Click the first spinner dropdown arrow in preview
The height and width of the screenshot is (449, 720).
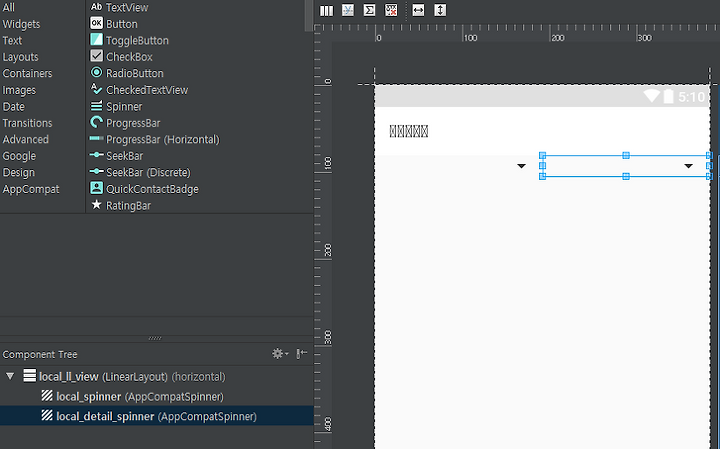pos(521,166)
